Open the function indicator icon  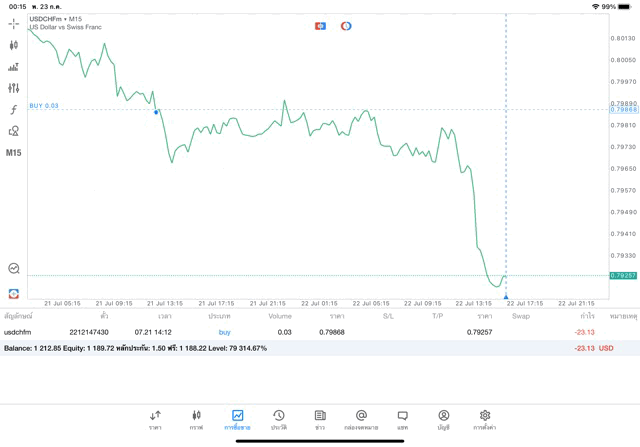(x=13, y=110)
